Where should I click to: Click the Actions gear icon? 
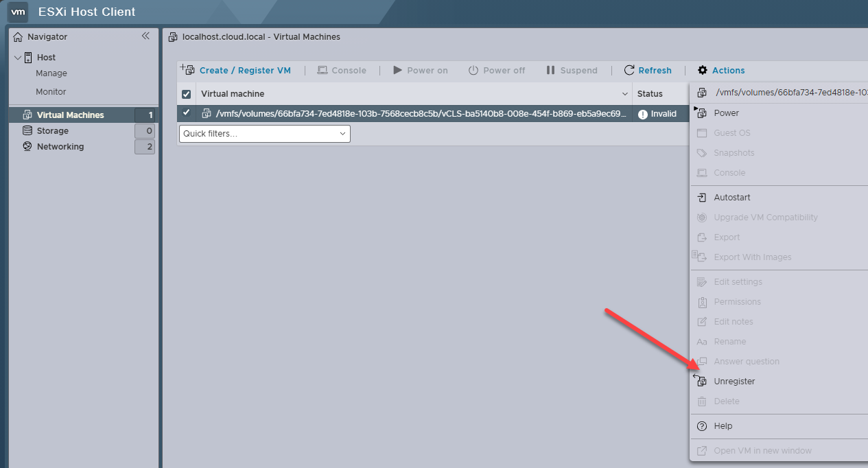(x=702, y=70)
